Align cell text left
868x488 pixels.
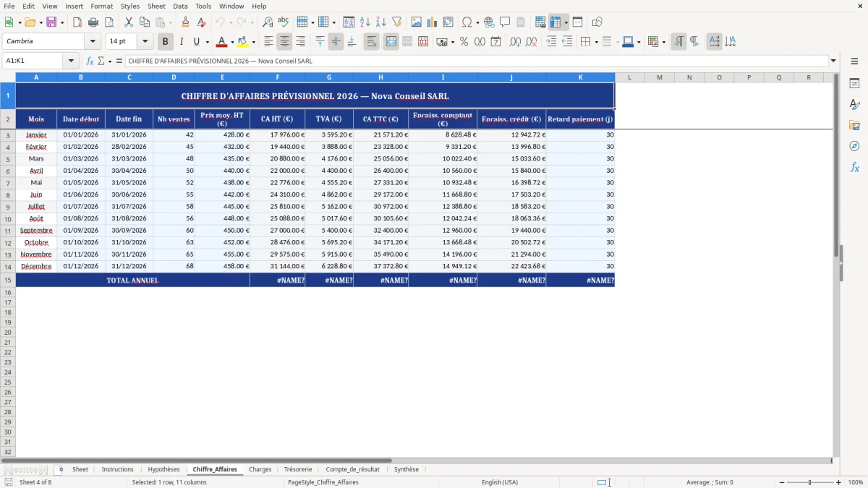point(268,42)
